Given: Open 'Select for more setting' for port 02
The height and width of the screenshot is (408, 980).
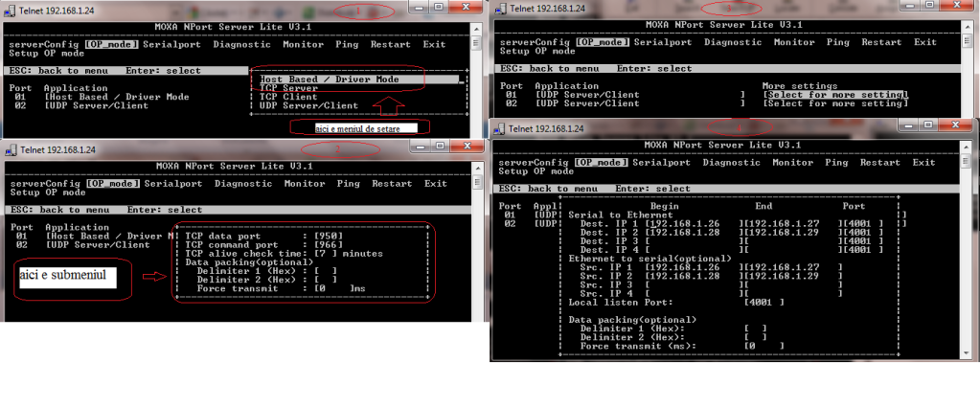Looking at the screenshot, I should [x=833, y=103].
